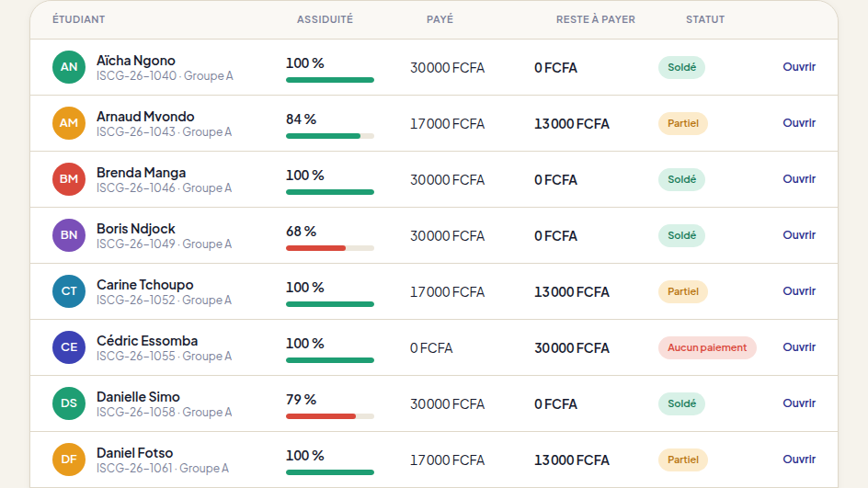Click Boris Ndjock's 68 % attendance value
868x488 pixels.
(302, 232)
